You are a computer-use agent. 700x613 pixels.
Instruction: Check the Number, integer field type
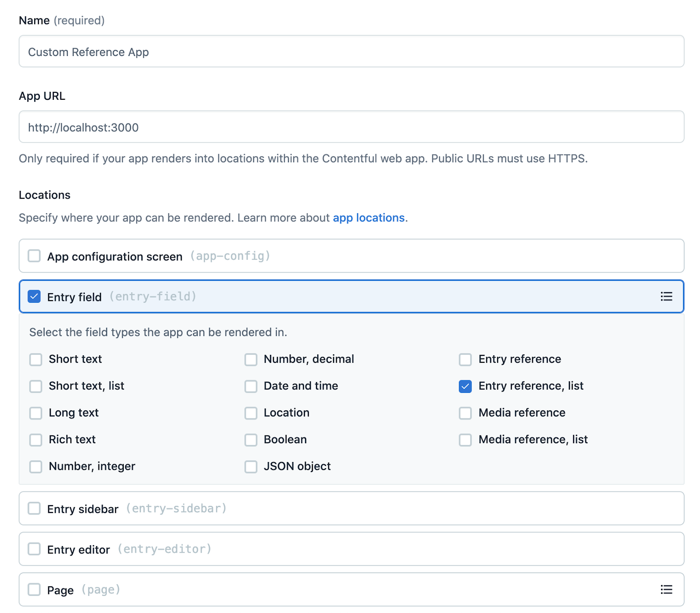[36, 467]
